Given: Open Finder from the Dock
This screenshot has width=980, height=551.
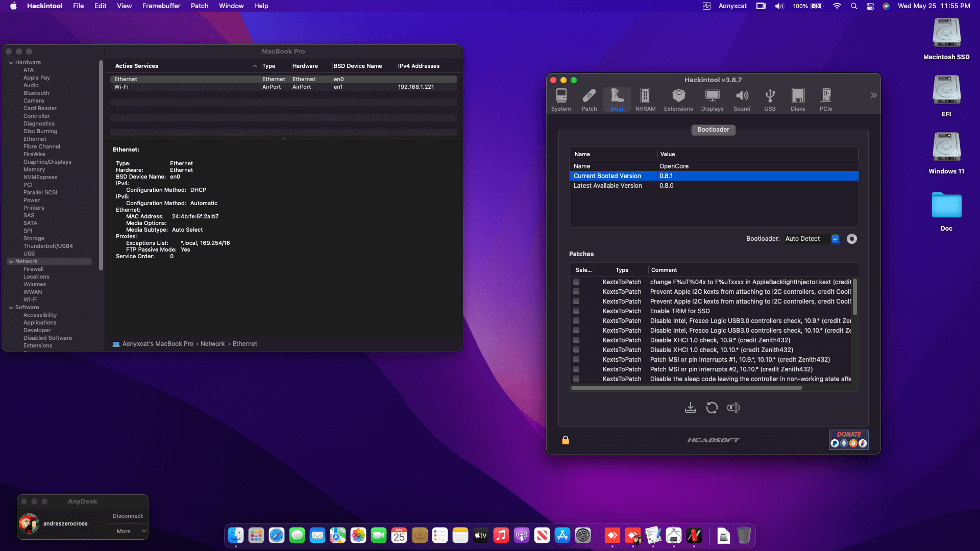Looking at the screenshot, I should (236, 535).
